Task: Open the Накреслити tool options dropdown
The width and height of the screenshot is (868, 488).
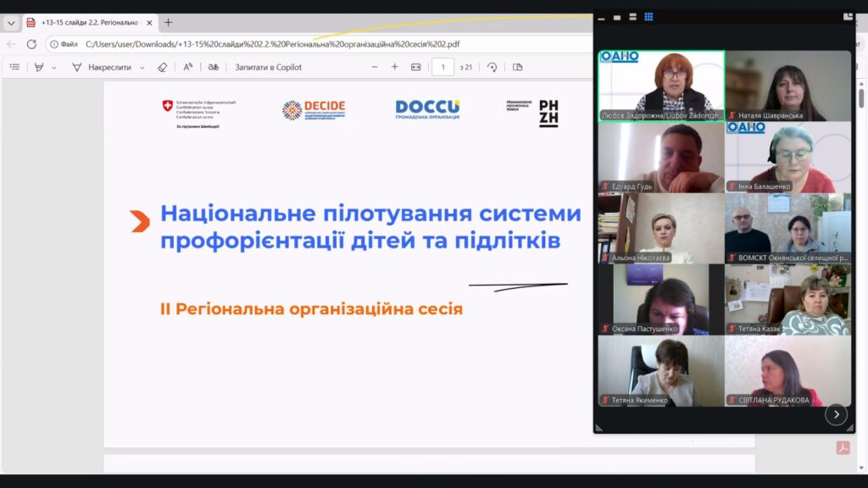Action: tap(142, 67)
